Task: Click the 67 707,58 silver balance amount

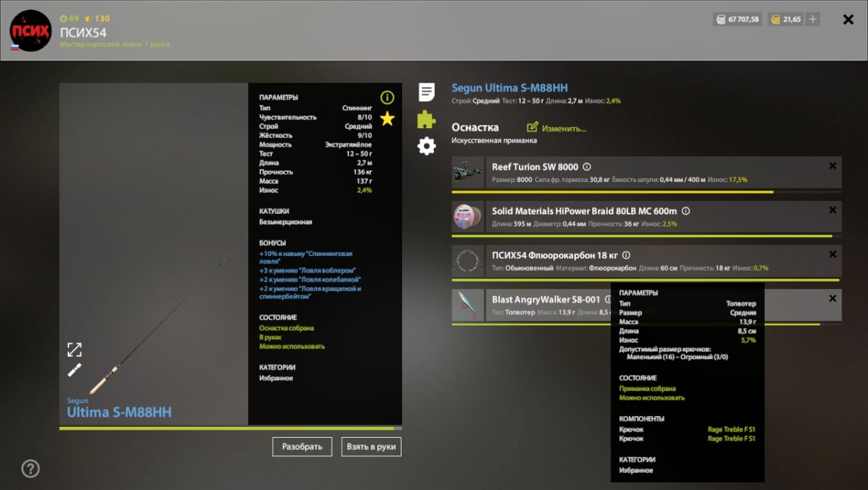Action: point(744,20)
